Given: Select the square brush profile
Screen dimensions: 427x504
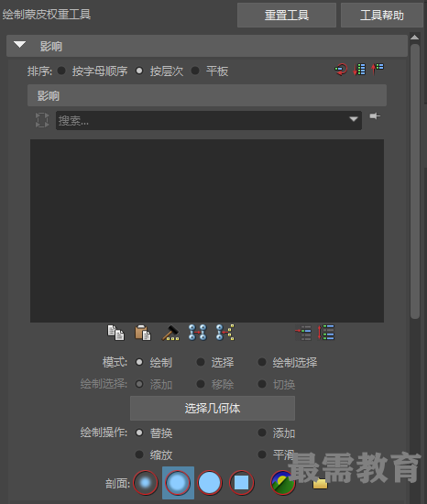Looking at the screenshot, I should pos(242,483).
